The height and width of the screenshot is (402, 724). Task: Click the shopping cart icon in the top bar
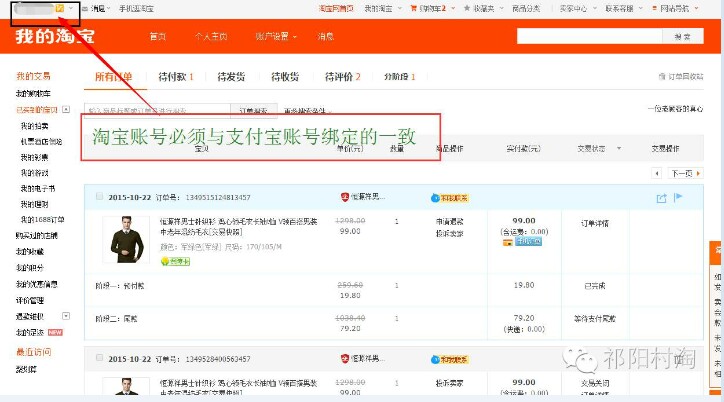[x=414, y=8]
